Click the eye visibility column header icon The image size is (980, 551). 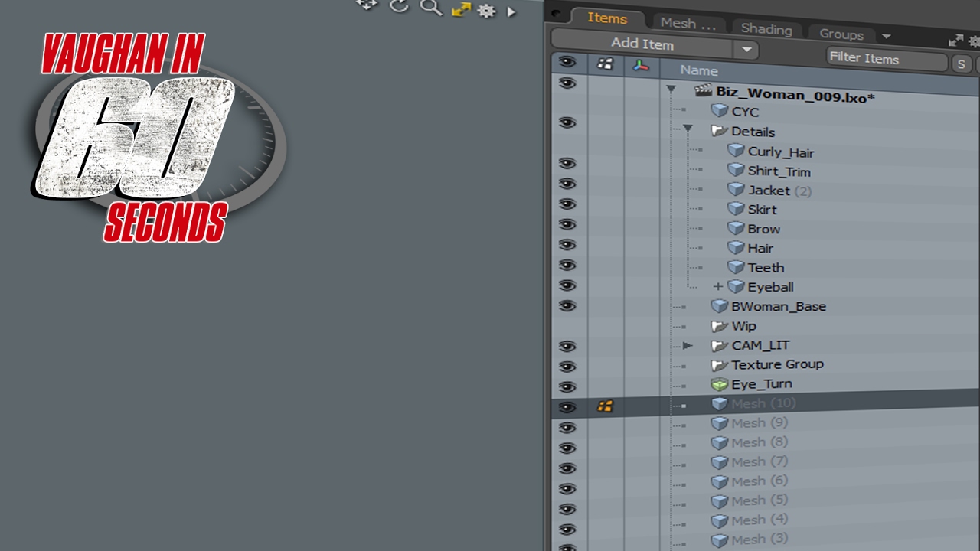[x=567, y=63]
